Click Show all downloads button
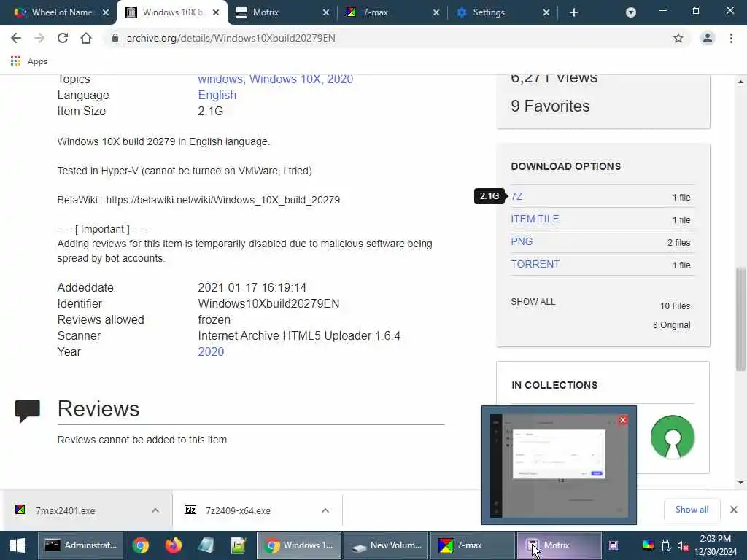 (x=692, y=510)
